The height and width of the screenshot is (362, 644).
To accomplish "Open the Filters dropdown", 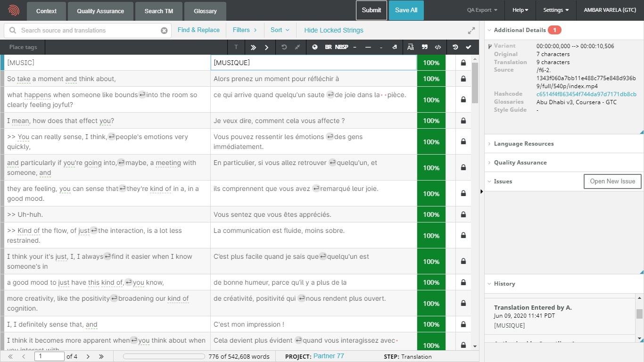I will [245, 30].
